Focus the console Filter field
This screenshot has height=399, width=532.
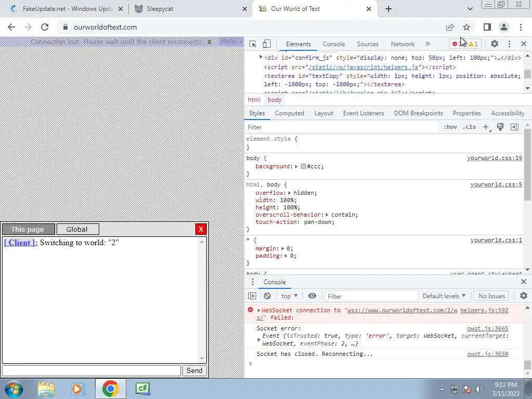point(371,296)
